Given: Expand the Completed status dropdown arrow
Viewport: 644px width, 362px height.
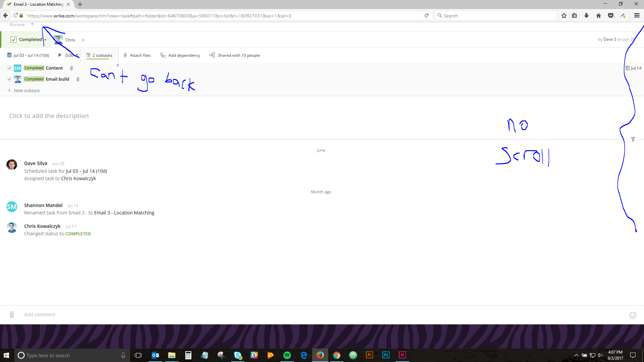Looking at the screenshot, I should [x=45, y=40].
